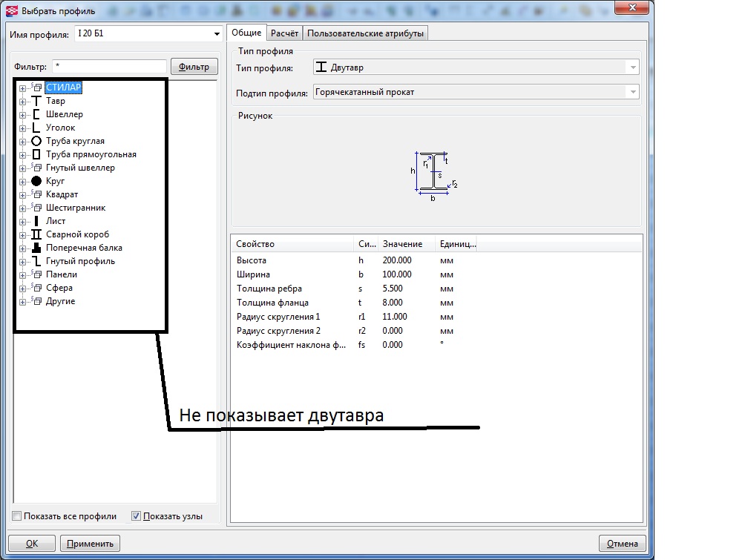The width and height of the screenshot is (748, 560).
Task: Open the Пользовательские атрибуты tab
Action: (x=365, y=33)
